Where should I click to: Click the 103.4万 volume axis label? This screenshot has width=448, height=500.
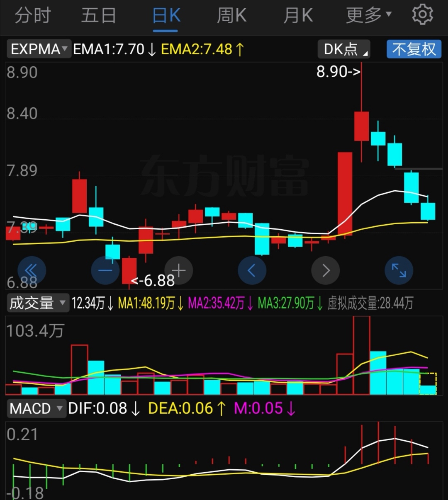[35, 330]
